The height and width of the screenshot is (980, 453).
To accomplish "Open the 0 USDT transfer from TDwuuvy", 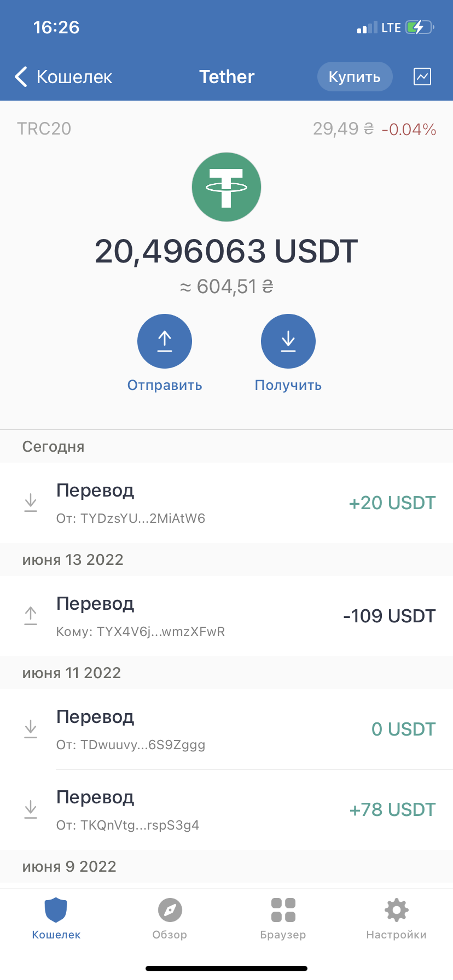I will (226, 730).
